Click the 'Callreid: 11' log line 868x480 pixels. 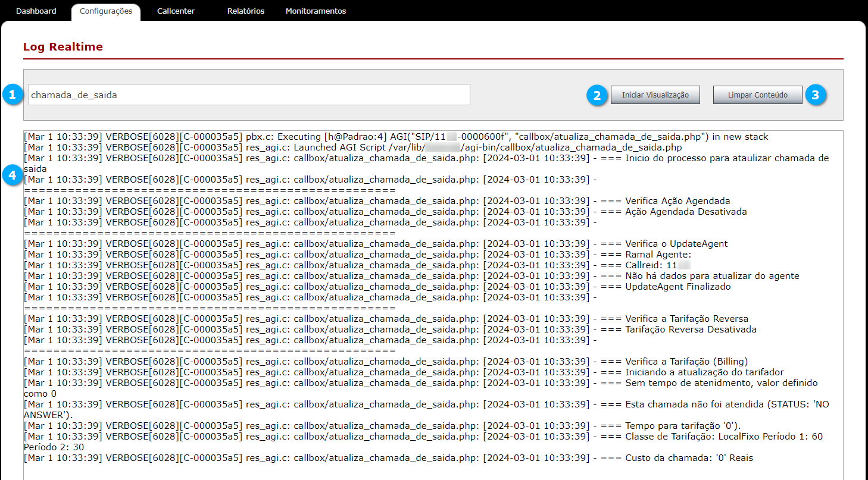pos(357,265)
